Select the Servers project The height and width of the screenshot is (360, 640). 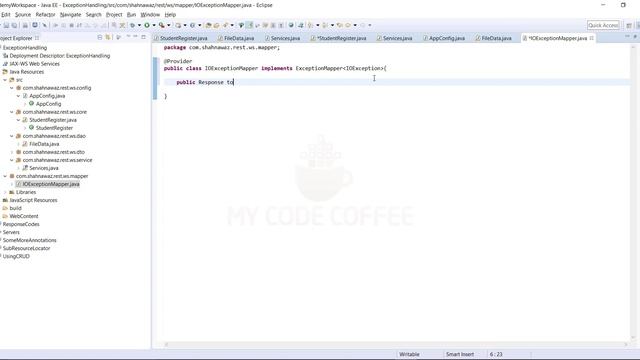tap(11, 232)
